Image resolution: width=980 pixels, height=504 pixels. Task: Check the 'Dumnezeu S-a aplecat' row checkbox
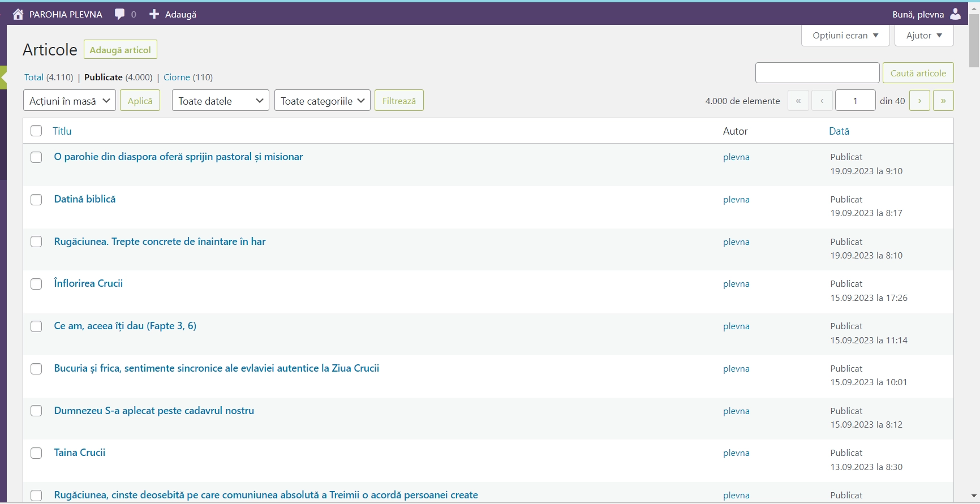(x=36, y=411)
